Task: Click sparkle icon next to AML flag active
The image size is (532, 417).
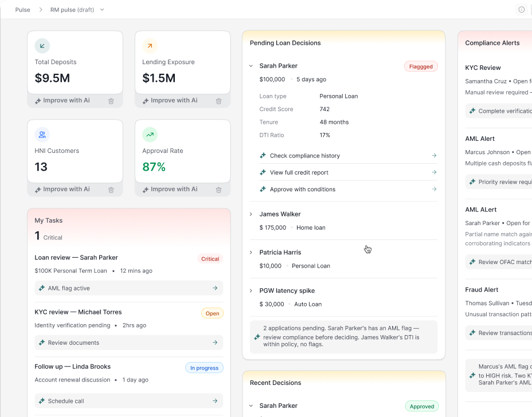Action: pos(42,288)
